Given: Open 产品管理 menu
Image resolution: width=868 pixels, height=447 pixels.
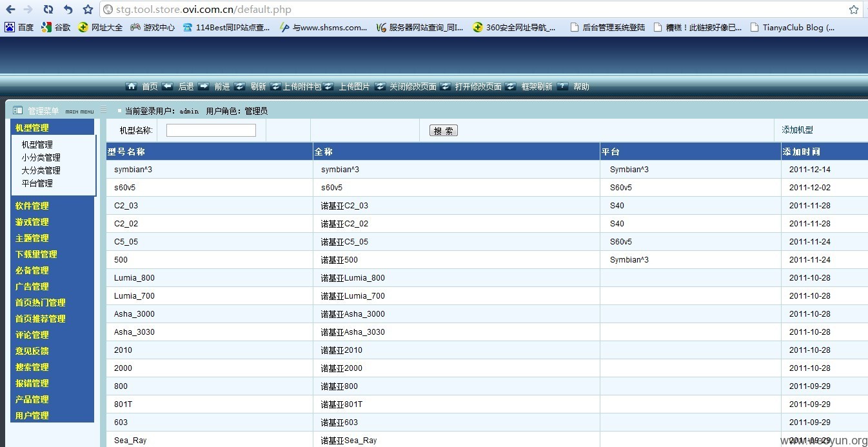Looking at the screenshot, I should (53, 399).
